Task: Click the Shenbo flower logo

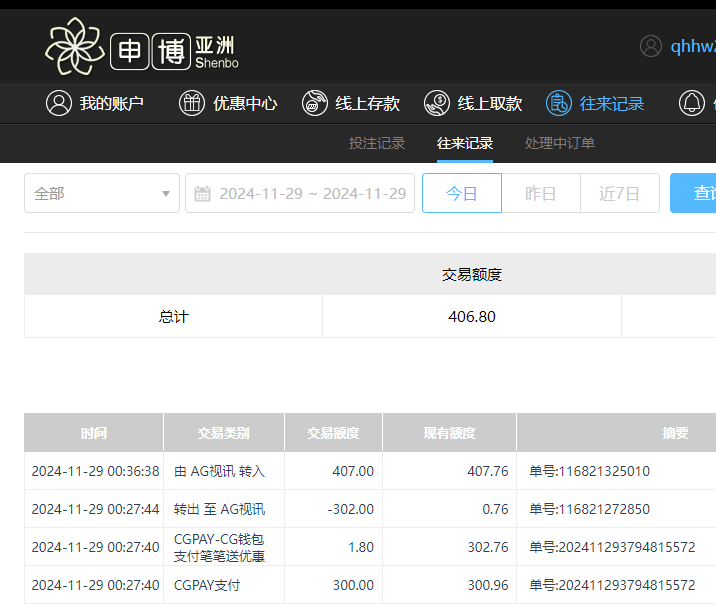Action: 74,47
